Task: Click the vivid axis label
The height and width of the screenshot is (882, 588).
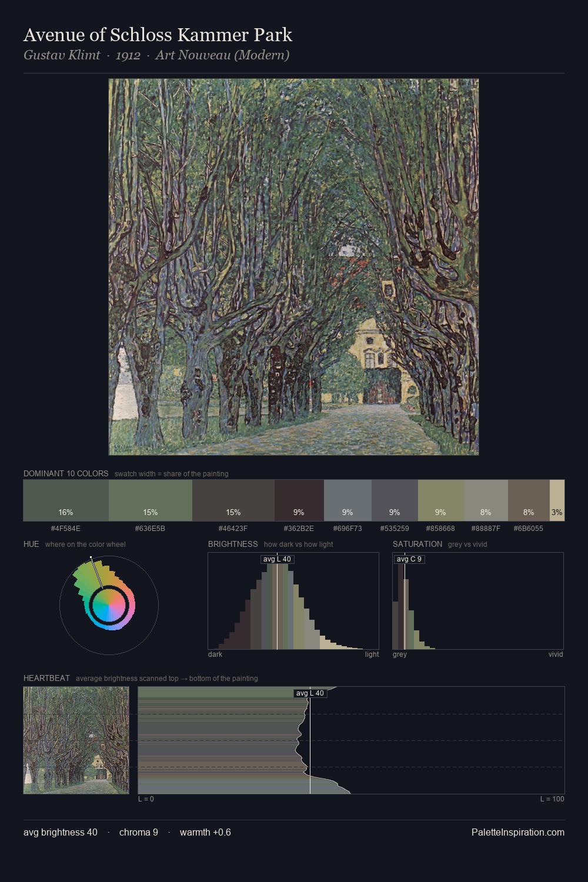Action: pos(556,654)
